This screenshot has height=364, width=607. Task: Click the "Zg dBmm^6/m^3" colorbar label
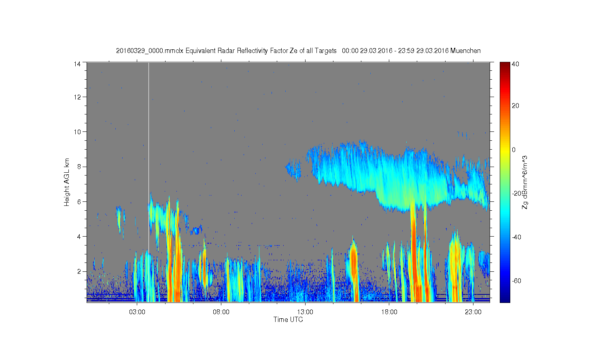pyautogui.click(x=525, y=182)
